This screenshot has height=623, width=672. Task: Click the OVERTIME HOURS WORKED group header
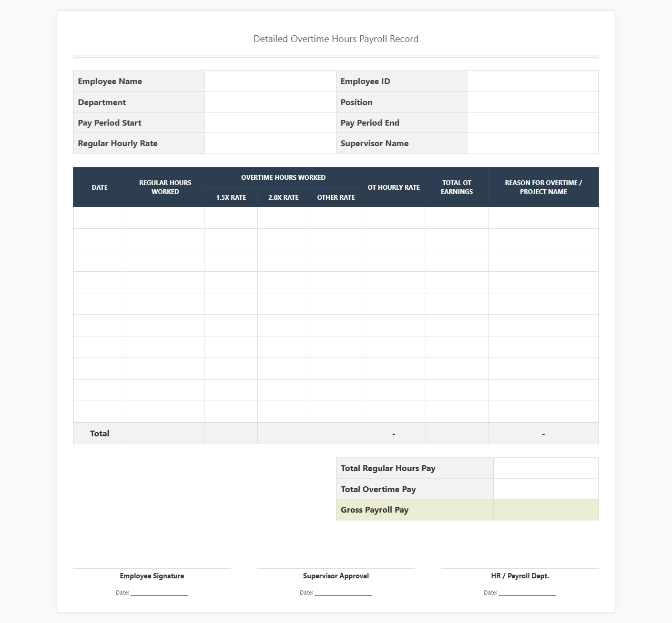283,178
